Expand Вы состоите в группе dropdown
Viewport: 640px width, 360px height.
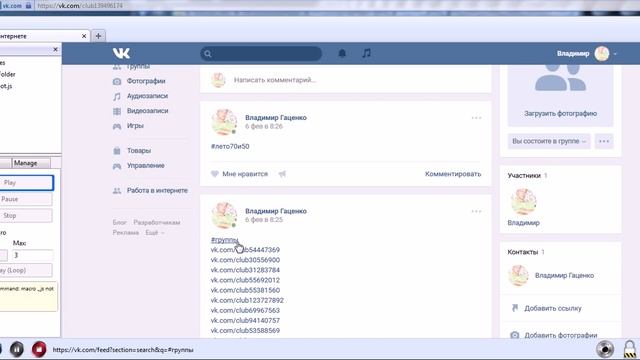pyautogui.click(x=549, y=141)
